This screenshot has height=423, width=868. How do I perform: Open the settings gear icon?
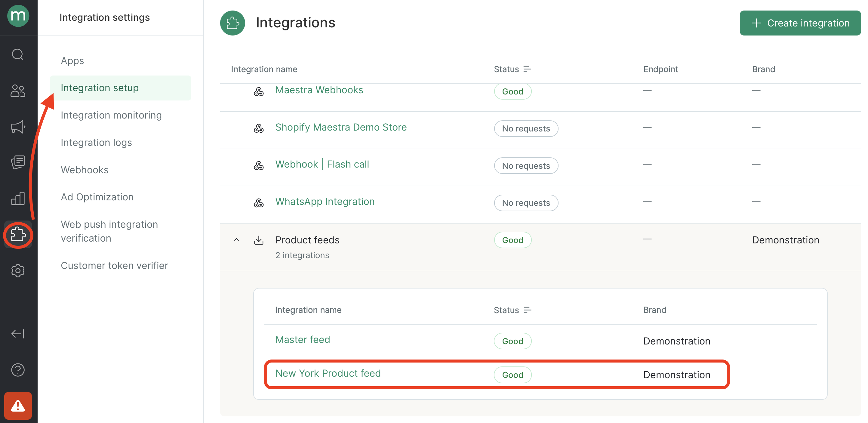(x=18, y=271)
